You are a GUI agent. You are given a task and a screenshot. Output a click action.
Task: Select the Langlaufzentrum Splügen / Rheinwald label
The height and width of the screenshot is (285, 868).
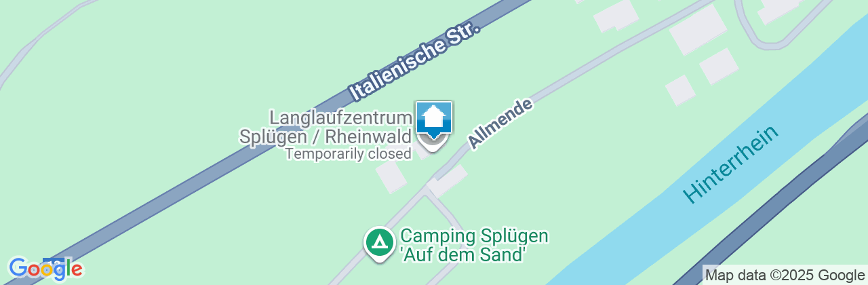coord(326,128)
